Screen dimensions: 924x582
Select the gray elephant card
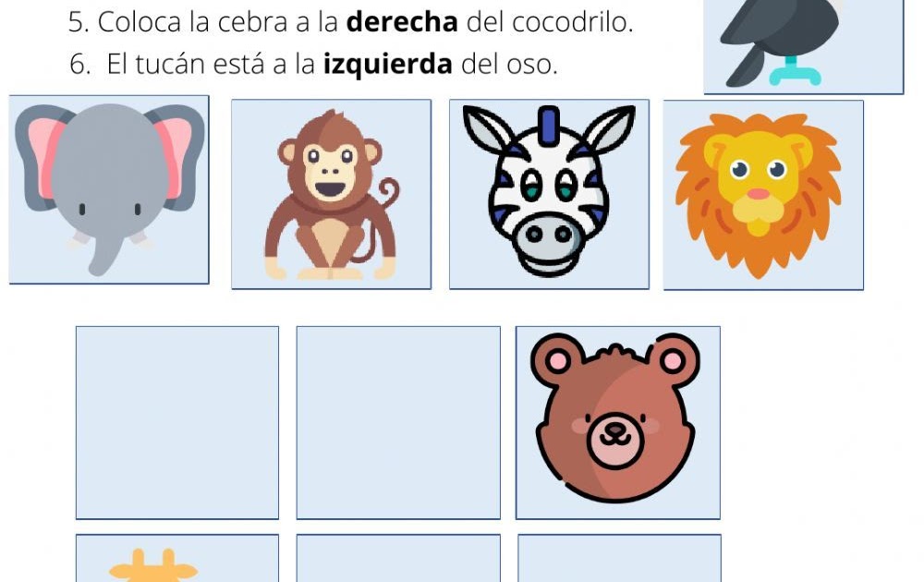pos(109,189)
